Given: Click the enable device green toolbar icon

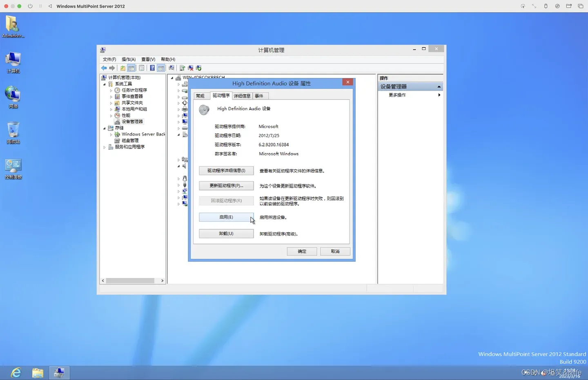Looking at the screenshot, I should pyautogui.click(x=198, y=68).
